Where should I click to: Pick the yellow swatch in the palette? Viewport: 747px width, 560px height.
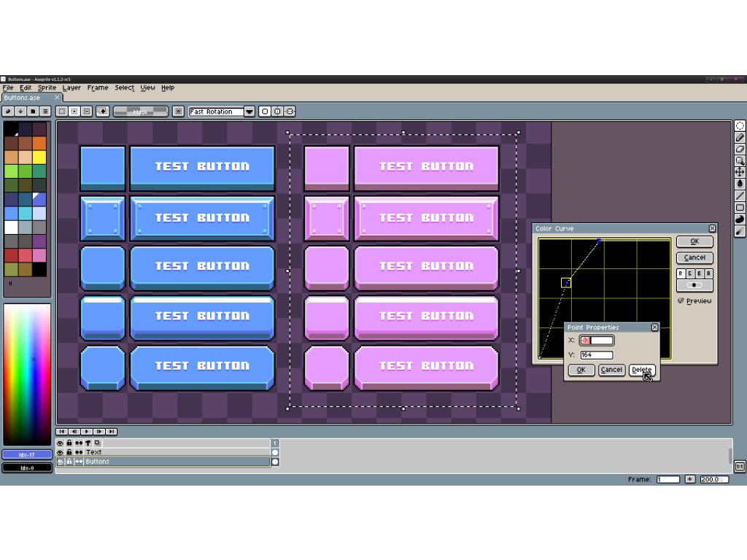point(39,157)
